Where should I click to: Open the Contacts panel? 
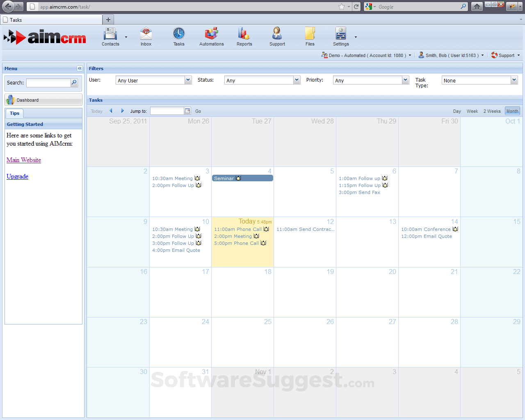tap(110, 37)
